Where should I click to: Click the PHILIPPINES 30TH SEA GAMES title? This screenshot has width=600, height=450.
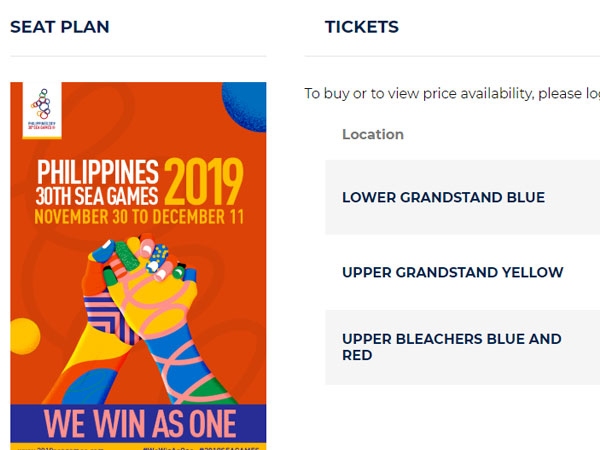click(x=97, y=177)
